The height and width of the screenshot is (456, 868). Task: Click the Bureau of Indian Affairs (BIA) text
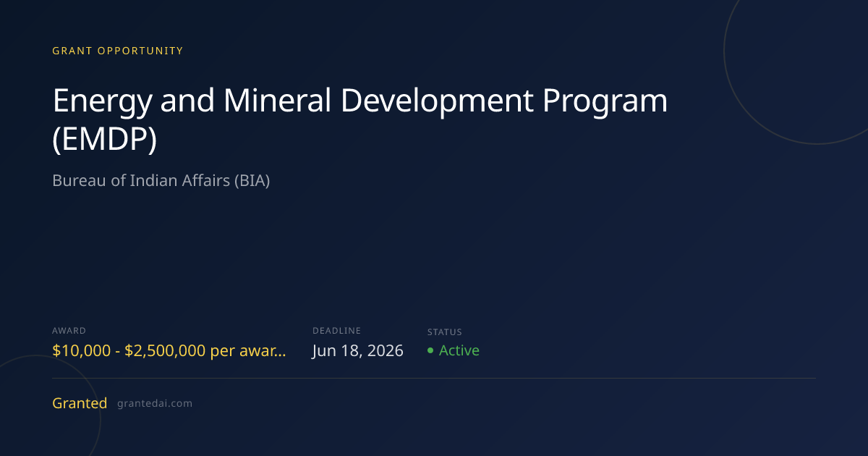tap(161, 181)
